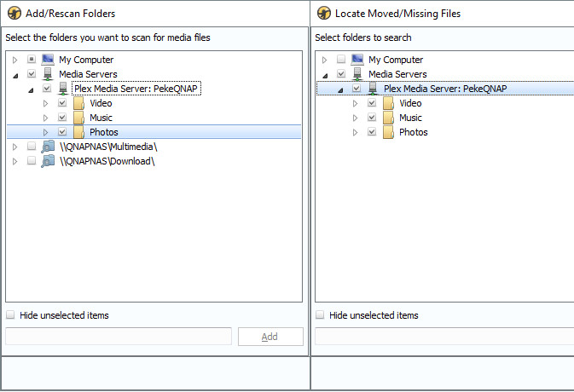Click the Media Servers icon in left panel
The height and width of the screenshot is (392, 574).
pos(49,74)
